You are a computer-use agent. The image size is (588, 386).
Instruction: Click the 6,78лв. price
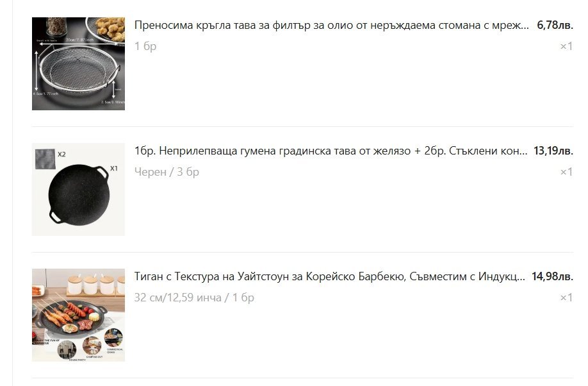coord(555,25)
